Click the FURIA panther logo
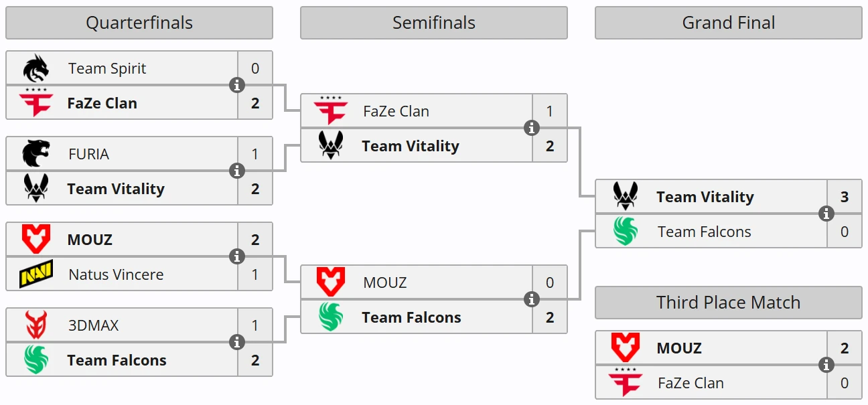This screenshot has height=405, width=868. [x=35, y=154]
